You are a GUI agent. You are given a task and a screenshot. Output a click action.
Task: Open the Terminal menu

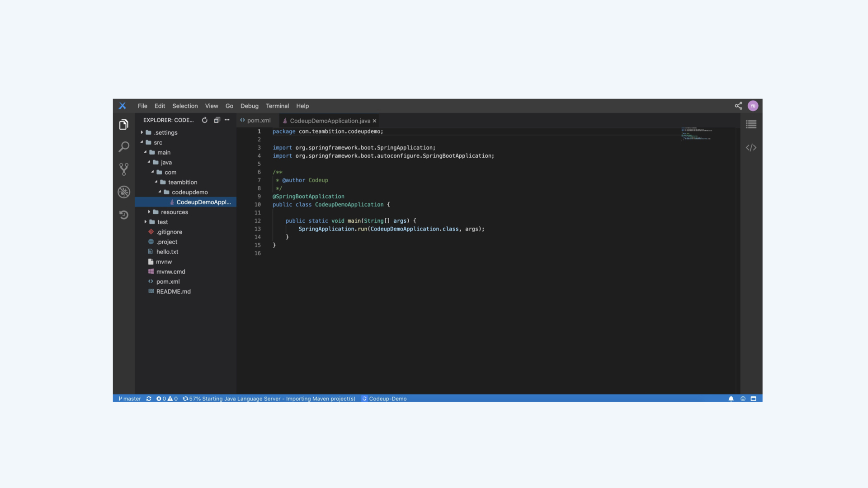(x=277, y=106)
